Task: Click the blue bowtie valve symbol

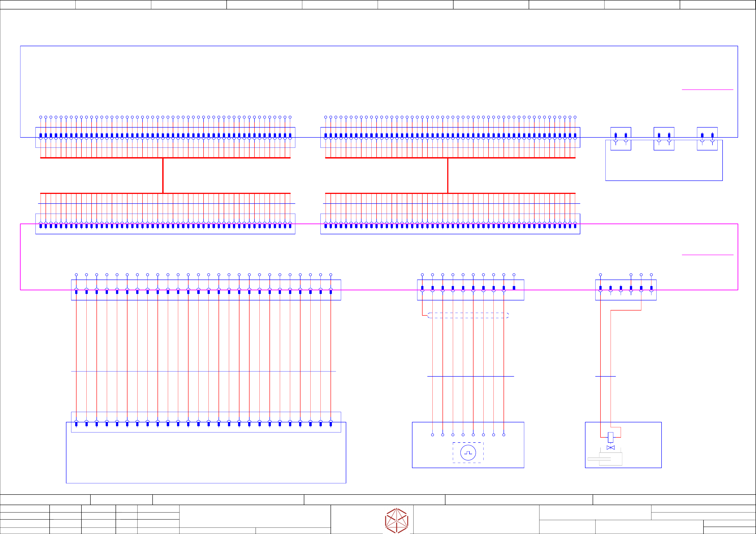Action: 610,448
